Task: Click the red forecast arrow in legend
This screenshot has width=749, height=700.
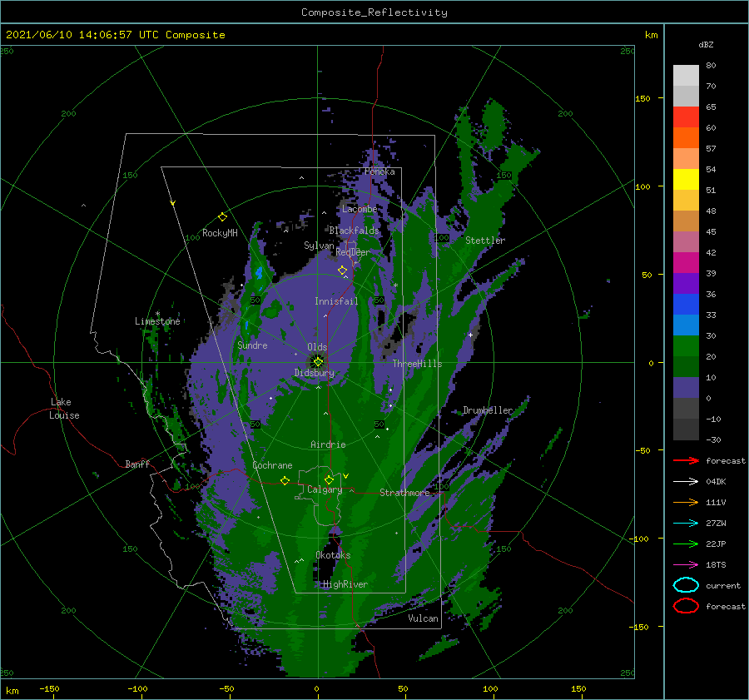Action: click(x=686, y=460)
